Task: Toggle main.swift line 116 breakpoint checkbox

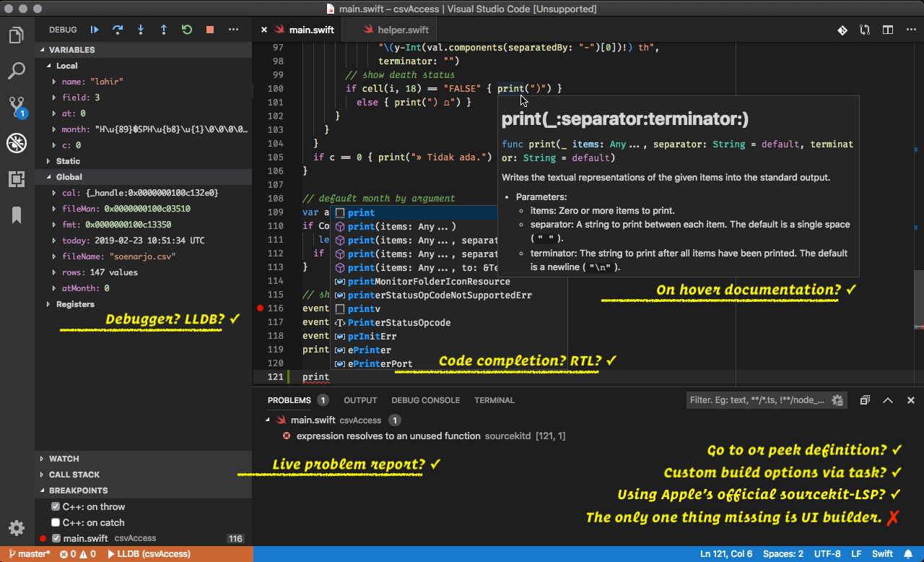Action: [56, 539]
